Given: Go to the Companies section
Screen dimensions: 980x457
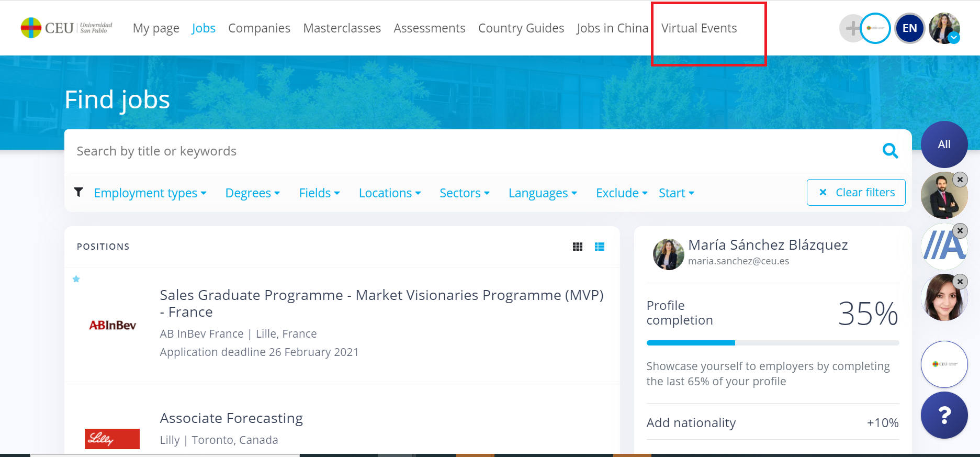Looking at the screenshot, I should pyautogui.click(x=259, y=28).
